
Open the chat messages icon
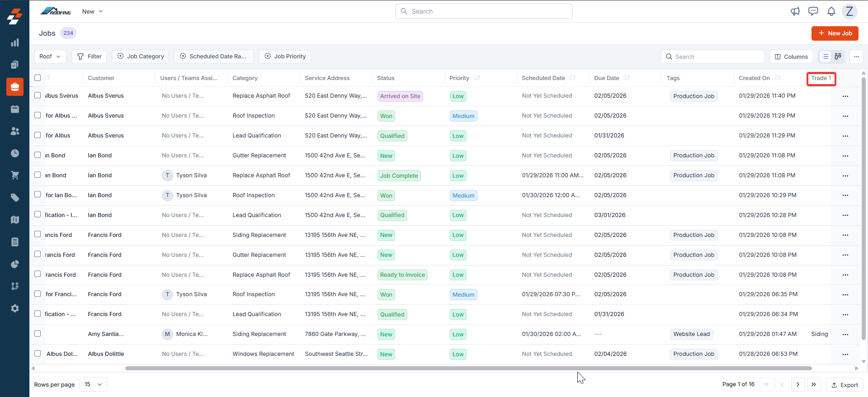(813, 11)
